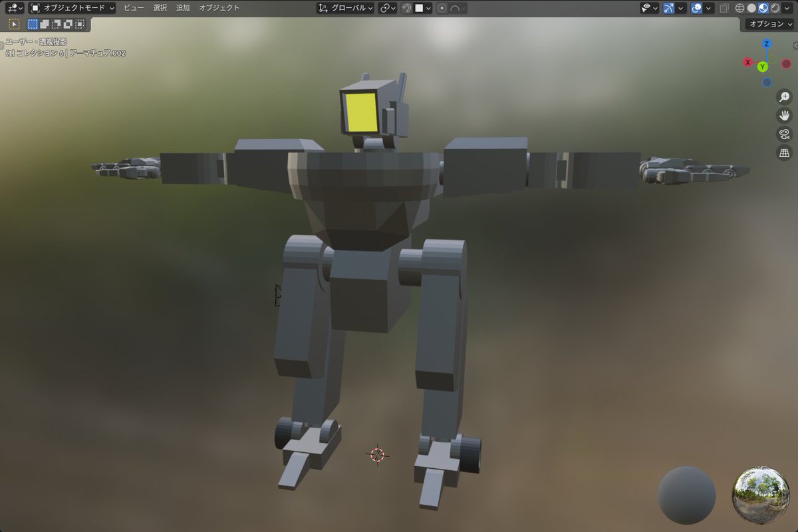
Task: Switch to wireframe viewport shading
Action: tap(739, 8)
